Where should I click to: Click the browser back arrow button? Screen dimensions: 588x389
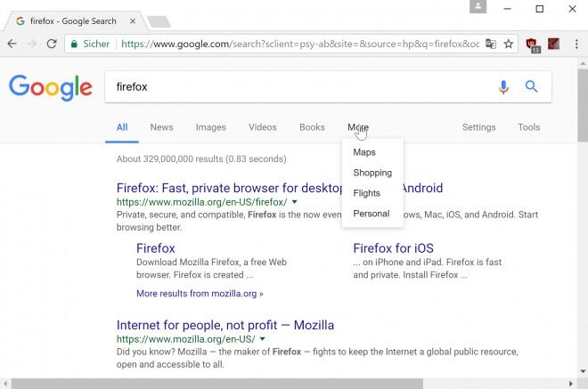click(12, 43)
